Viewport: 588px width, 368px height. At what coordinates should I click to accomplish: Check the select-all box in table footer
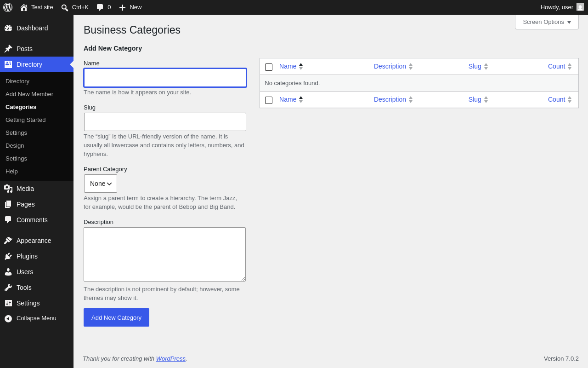point(269,100)
